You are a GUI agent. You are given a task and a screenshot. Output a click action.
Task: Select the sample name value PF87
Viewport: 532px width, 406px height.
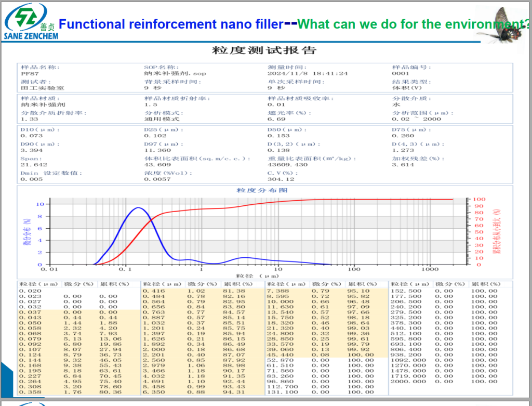[26, 74]
